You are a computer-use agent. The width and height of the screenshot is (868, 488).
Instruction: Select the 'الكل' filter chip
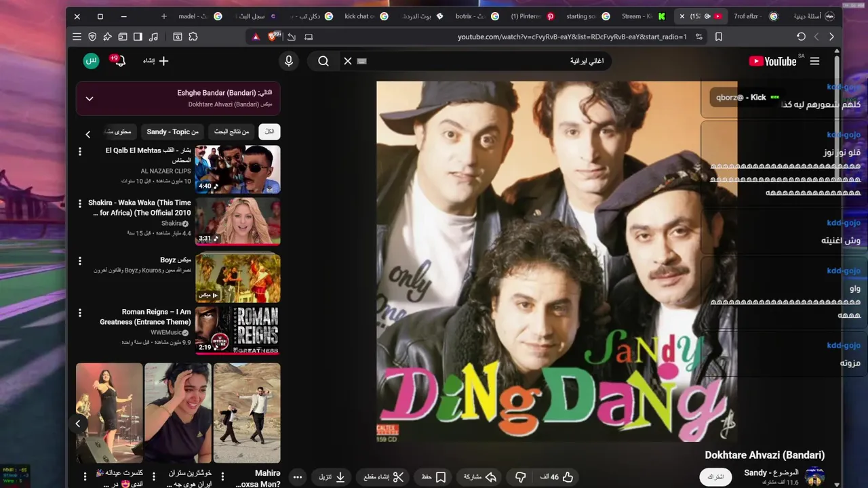(x=269, y=131)
